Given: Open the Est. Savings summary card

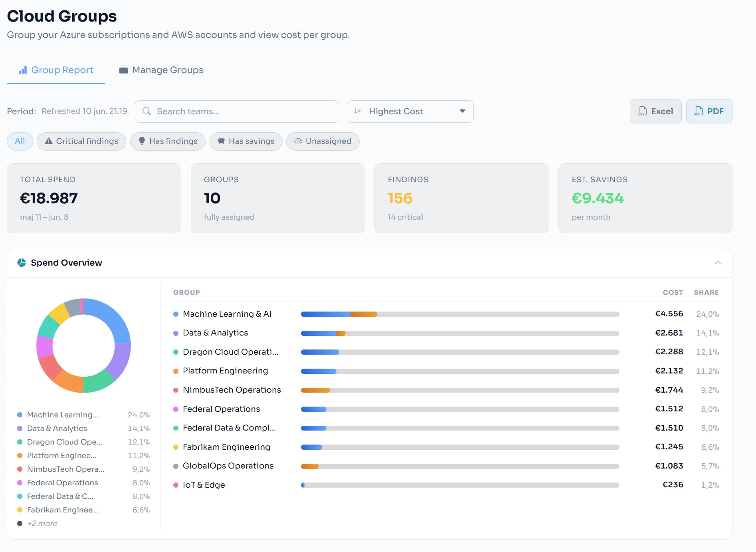Looking at the screenshot, I should coord(645,198).
